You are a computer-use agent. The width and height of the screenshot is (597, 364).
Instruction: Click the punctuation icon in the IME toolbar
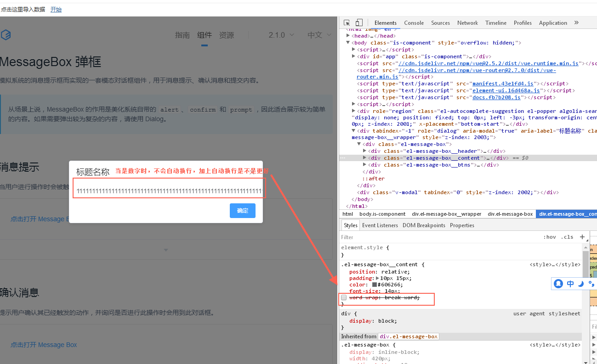point(591,284)
